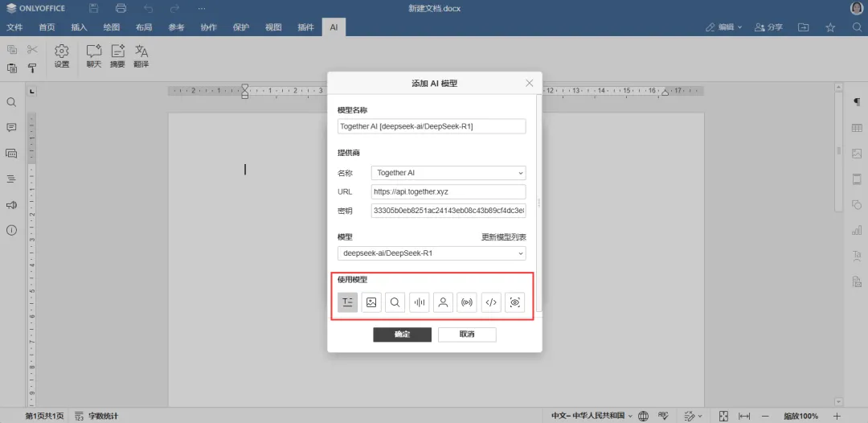
Task: Click the 摘要 summary tool
Action: coord(117,56)
